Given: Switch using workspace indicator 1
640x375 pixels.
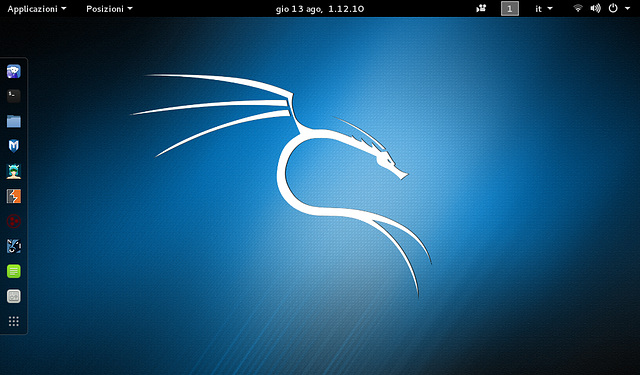Looking at the screenshot, I should click(x=510, y=9).
